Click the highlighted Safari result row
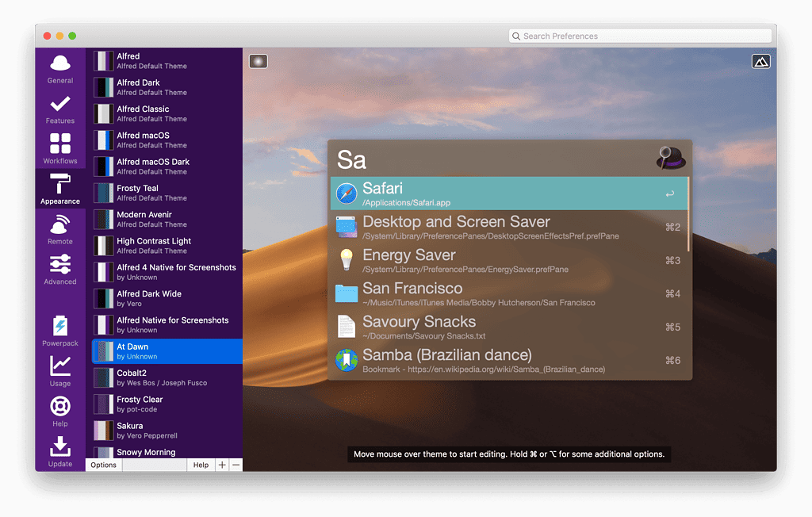This screenshot has height=517, width=812. click(509, 193)
